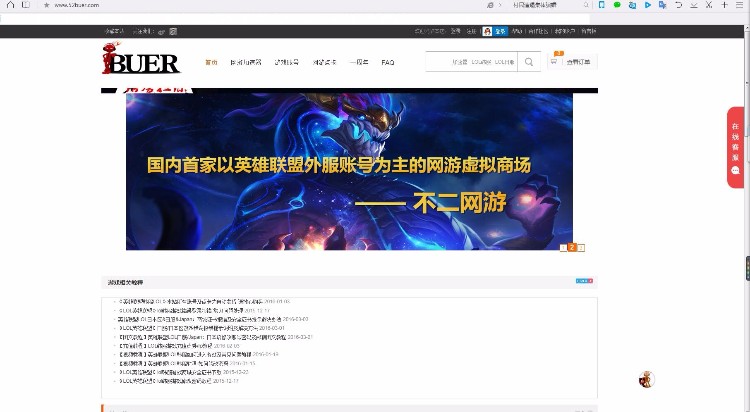
Task: Bookmark the page with the star icon
Action: 46,5
